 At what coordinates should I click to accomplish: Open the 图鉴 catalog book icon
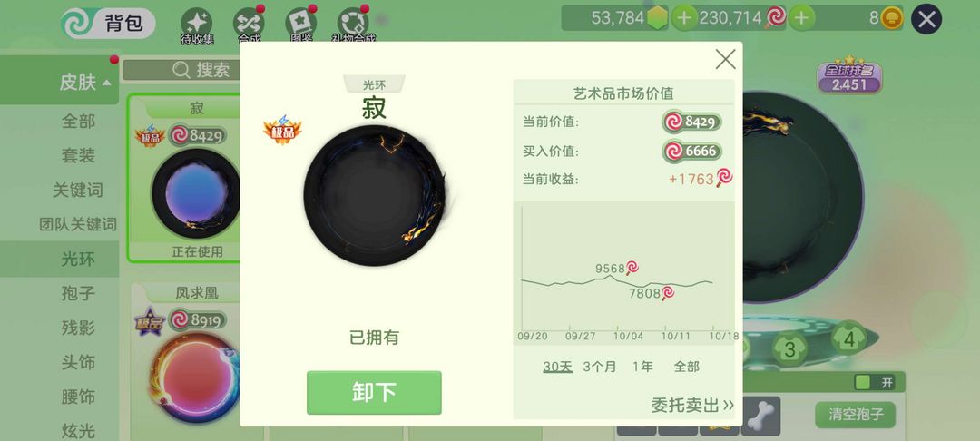(301, 25)
